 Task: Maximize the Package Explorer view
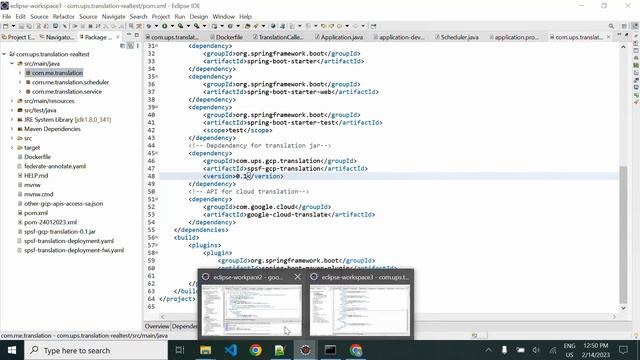[137, 35]
